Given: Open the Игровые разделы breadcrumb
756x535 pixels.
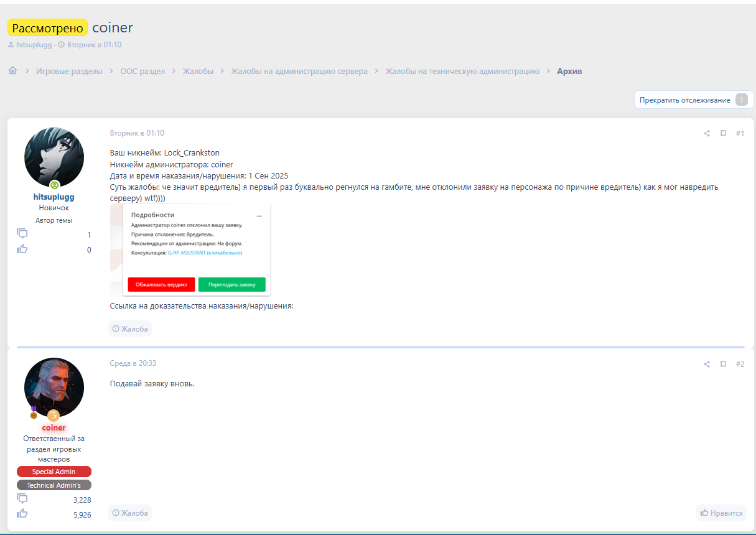Looking at the screenshot, I should [69, 71].
